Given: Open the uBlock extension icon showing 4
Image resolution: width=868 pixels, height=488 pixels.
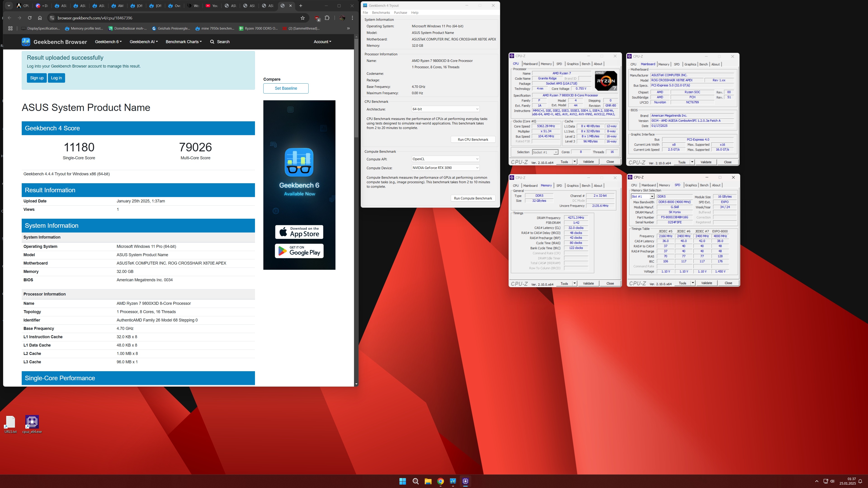Looking at the screenshot, I should (317, 18).
